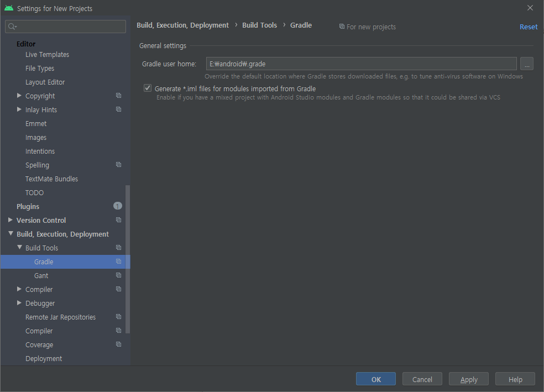Browse for Gradle user home folder

pos(527,64)
